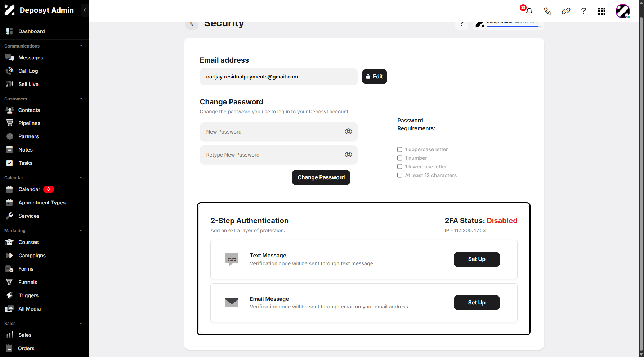Open the notifications bell icon
Image resolution: width=644 pixels, height=357 pixels.
[x=529, y=11]
